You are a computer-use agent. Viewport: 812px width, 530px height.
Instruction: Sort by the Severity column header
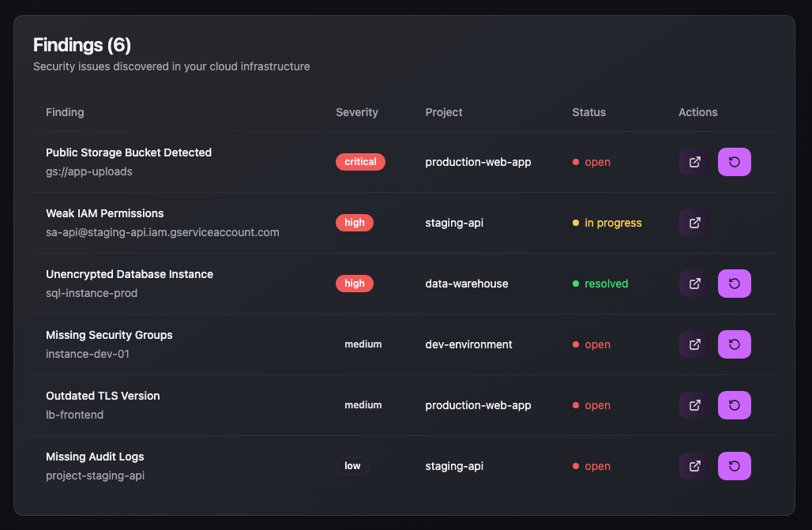tap(356, 112)
